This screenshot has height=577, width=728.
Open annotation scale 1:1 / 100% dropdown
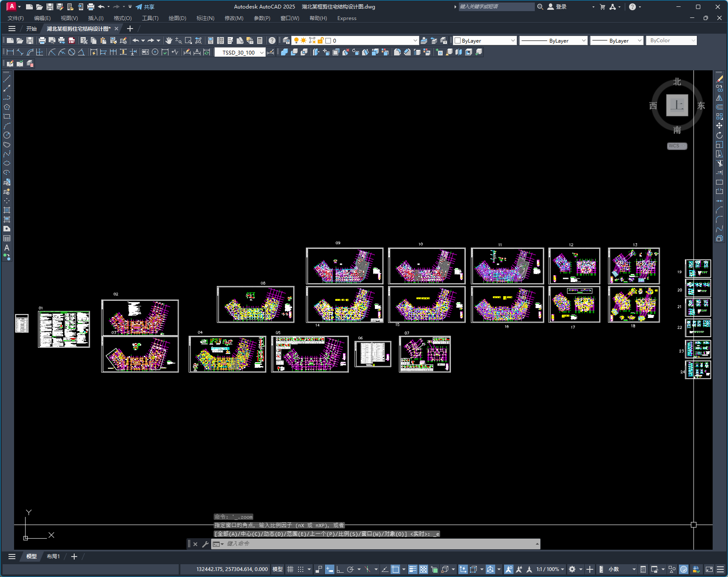(551, 569)
